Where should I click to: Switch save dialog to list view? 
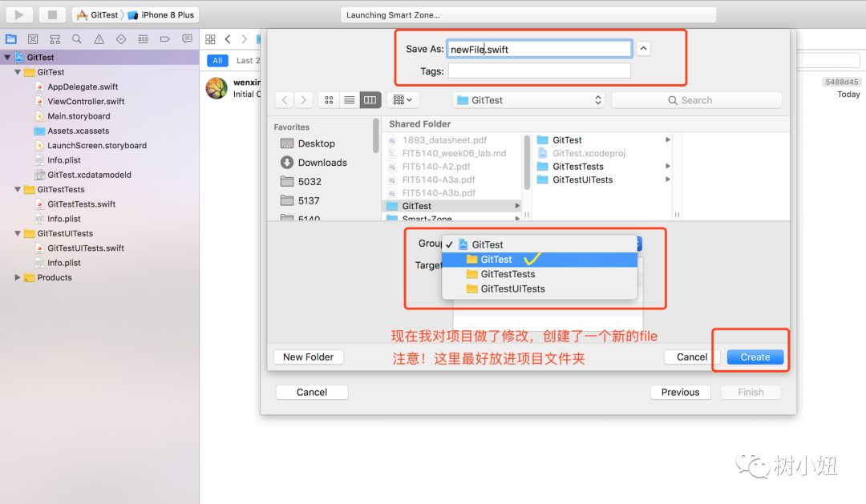(349, 100)
